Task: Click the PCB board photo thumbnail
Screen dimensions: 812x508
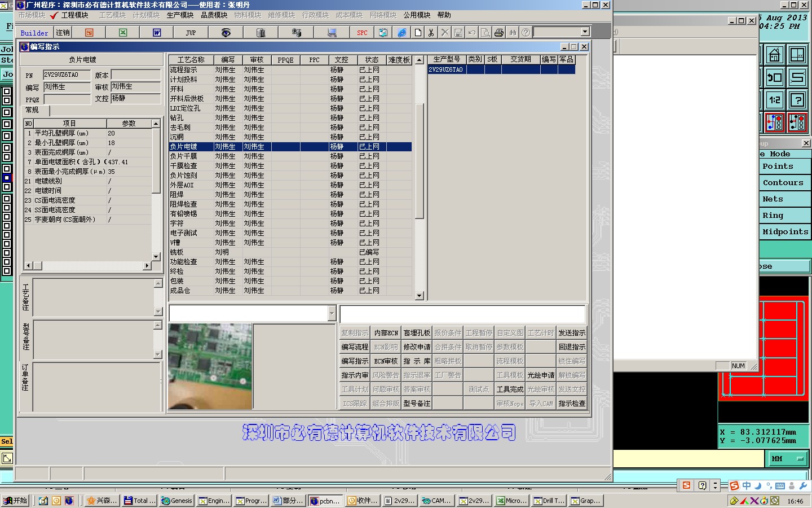Action: click(x=210, y=366)
